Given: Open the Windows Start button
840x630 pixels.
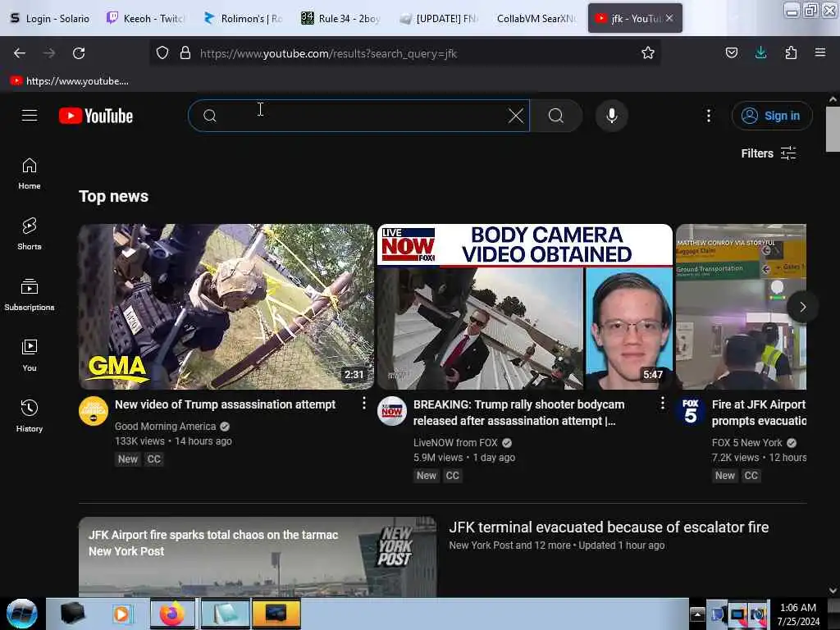Looking at the screenshot, I should [22, 614].
